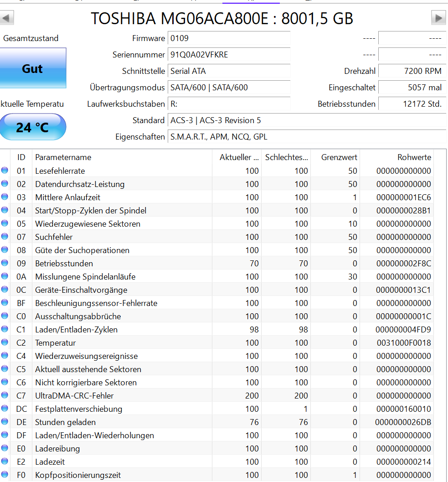Viewport: 448px width, 482px height.
Task: Go to the previous disk with left arrow
Action: tap(7, 18)
